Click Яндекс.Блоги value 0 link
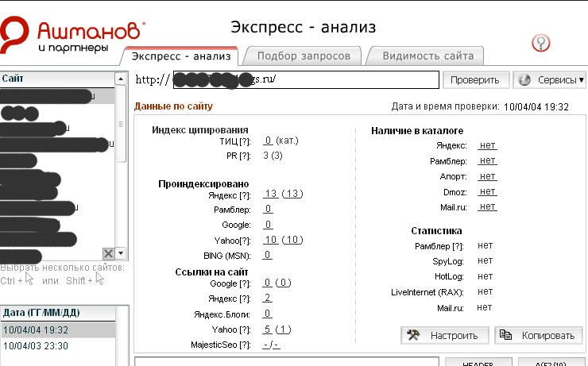The height and width of the screenshot is (366, 588). click(x=267, y=314)
